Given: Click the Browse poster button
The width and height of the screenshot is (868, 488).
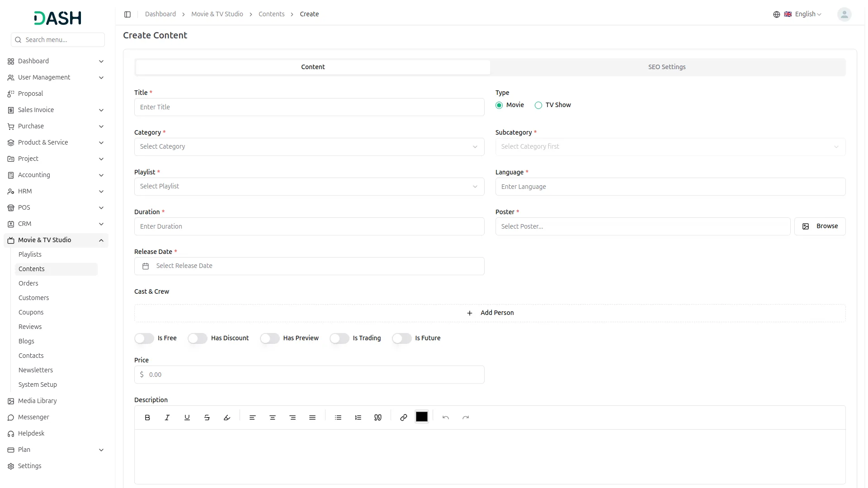Looking at the screenshot, I should point(820,226).
